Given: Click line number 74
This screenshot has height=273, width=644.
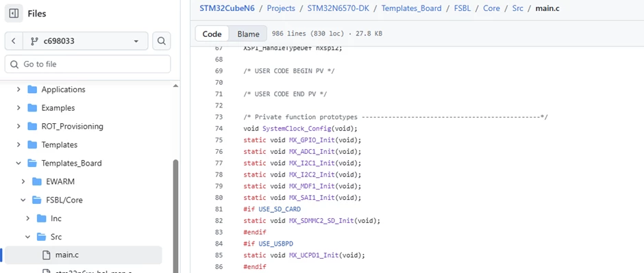Looking at the screenshot, I should tap(219, 129).
